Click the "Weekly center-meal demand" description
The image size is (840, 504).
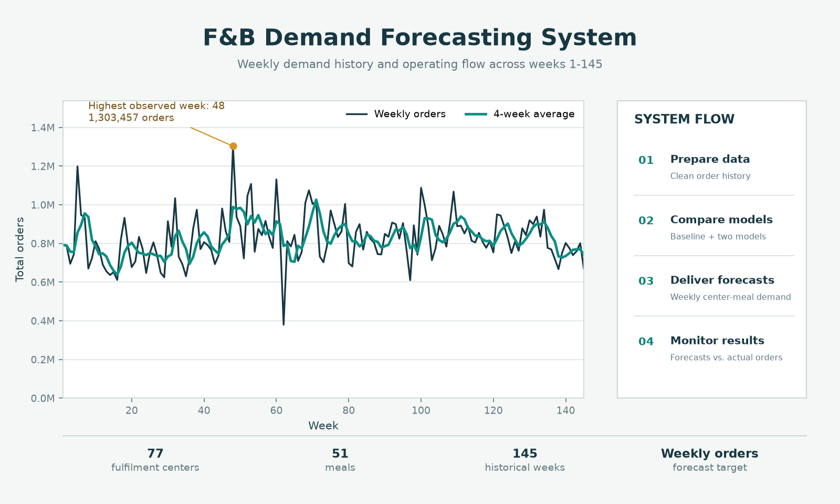point(731,297)
